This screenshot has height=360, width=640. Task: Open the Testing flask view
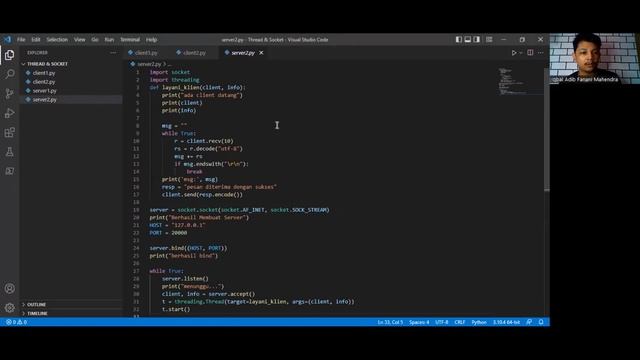[9, 152]
